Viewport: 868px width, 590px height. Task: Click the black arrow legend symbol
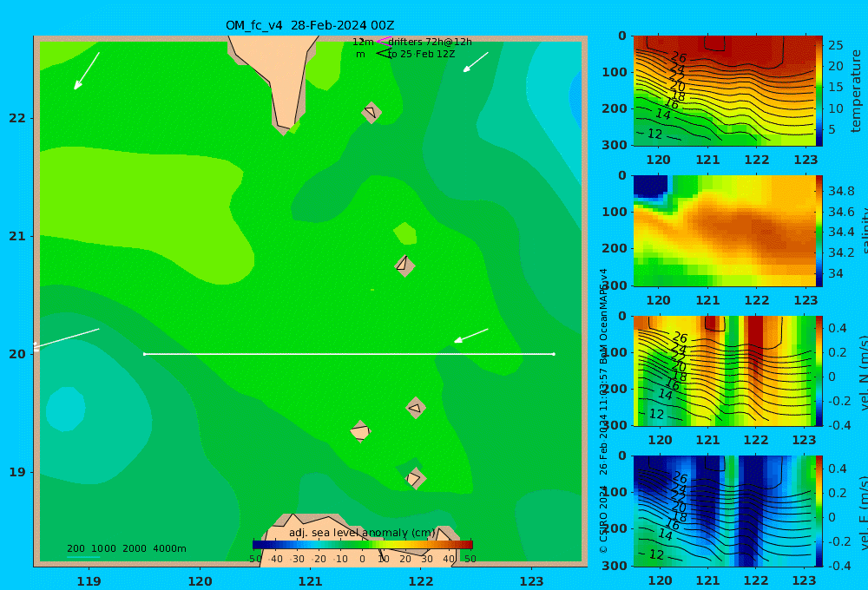pyautogui.click(x=383, y=53)
